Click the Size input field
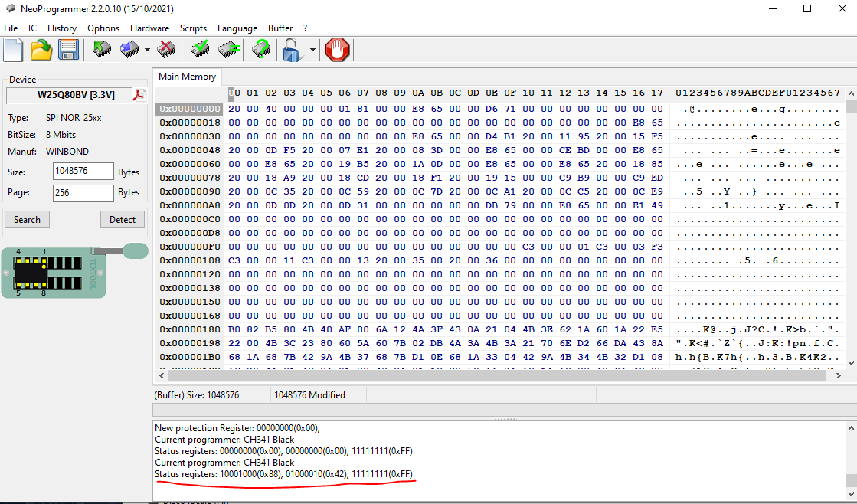 coord(83,172)
